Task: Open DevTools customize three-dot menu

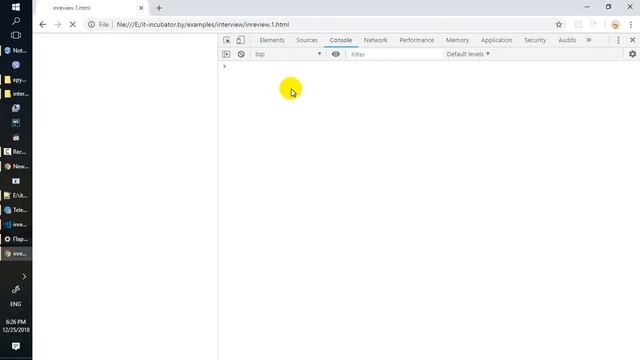Action: [x=618, y=40]
